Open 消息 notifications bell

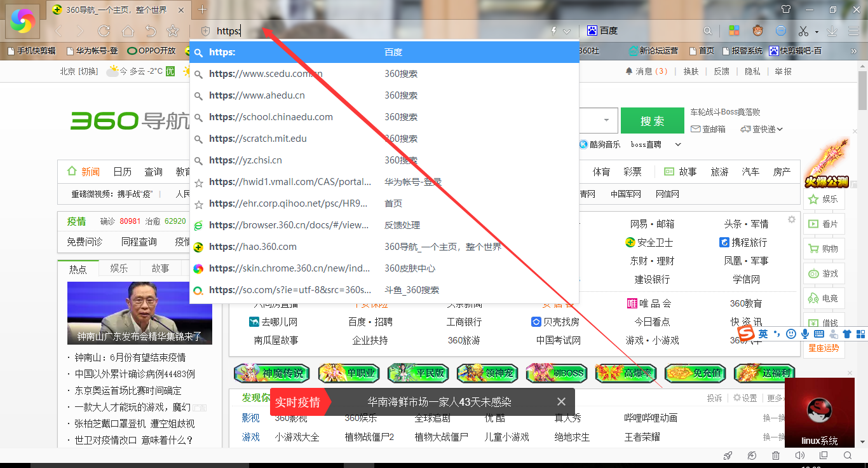[646, 71]
